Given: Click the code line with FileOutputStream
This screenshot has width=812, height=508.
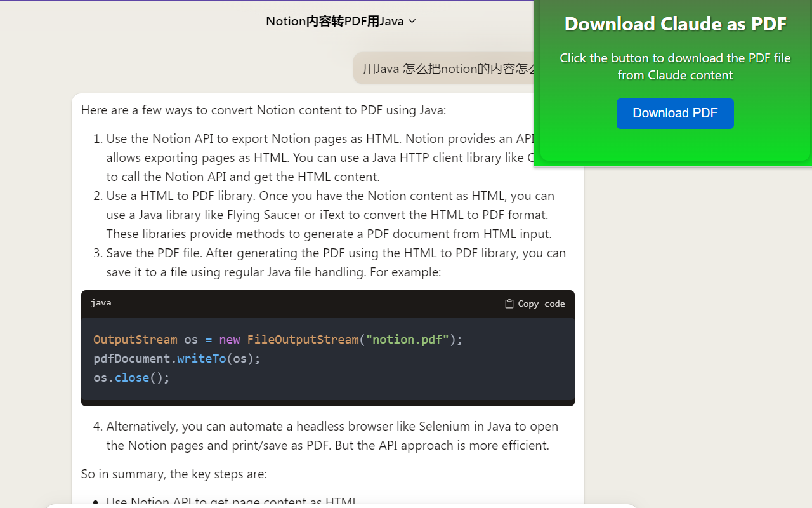Looking at the screenshot, I should 278,340.
